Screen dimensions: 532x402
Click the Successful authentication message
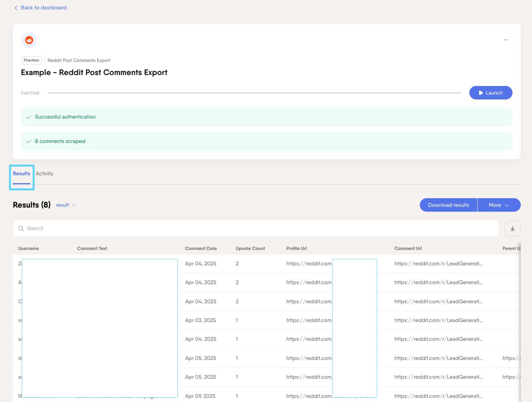click(x=267, y=117)
